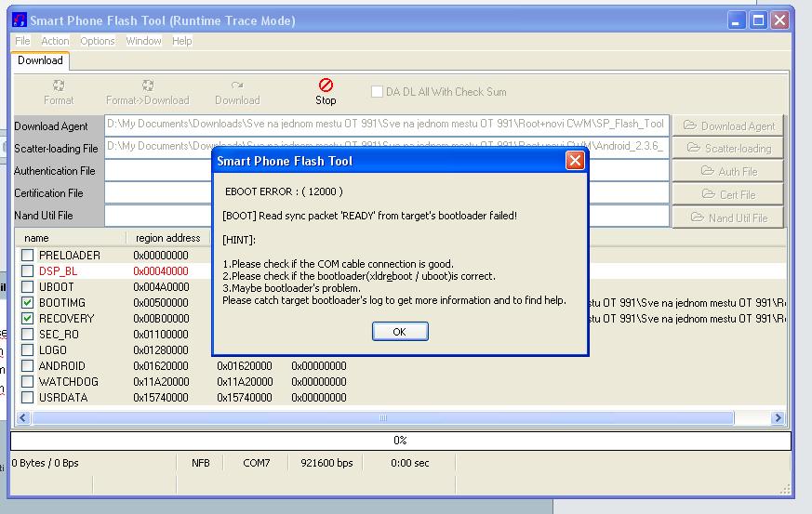Screen dimensions: 812x514
Task: Open the Action menu
Action: [55, 41]
